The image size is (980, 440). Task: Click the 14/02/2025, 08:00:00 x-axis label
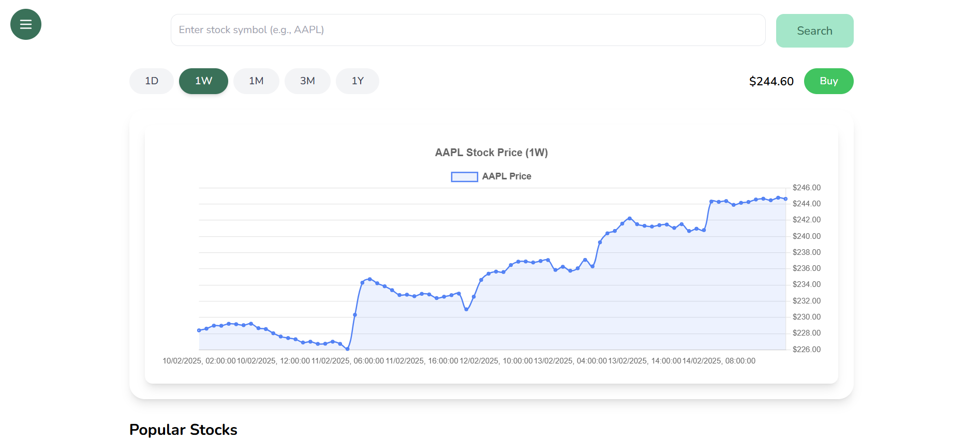719,361
